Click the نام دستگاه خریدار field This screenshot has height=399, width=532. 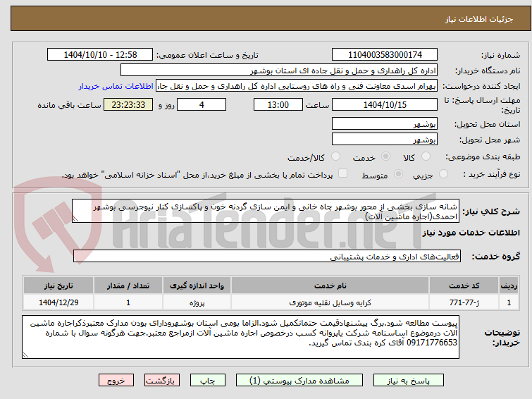(x=279, y=70)
